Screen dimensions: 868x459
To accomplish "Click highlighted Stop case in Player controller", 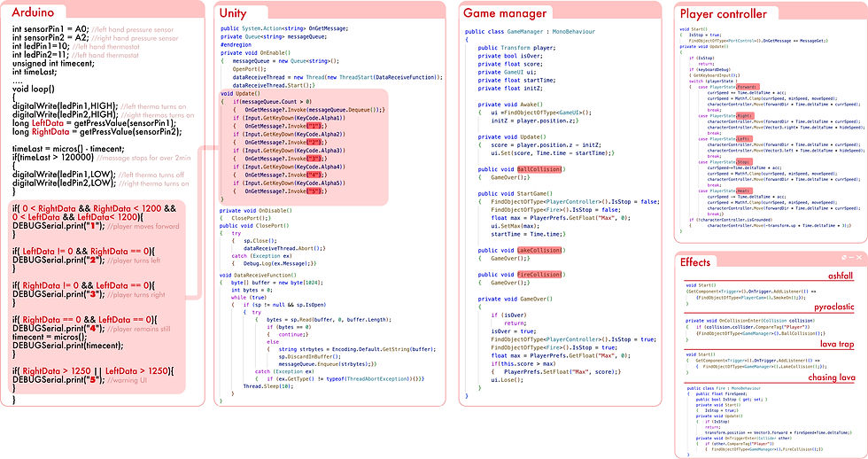I will 745,162.
